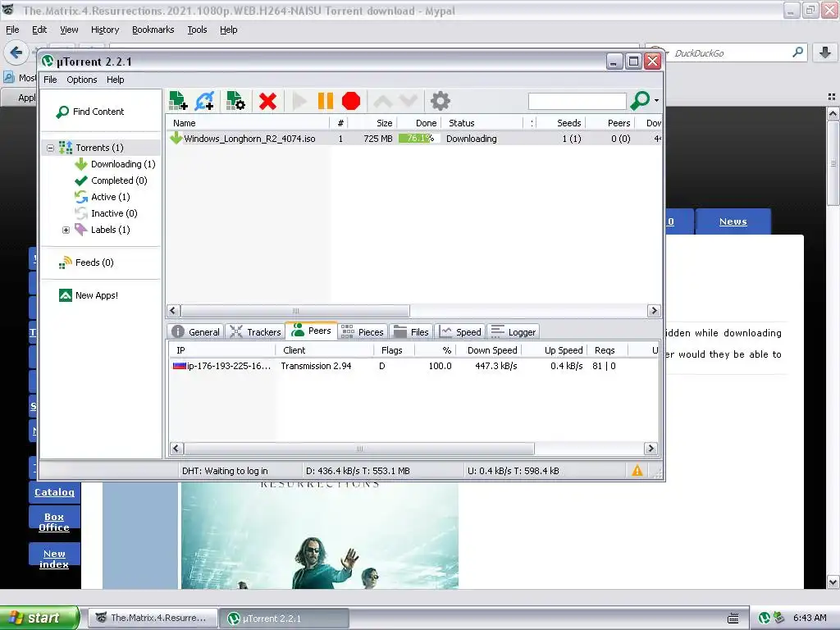Click the Add Torrent toolbar icon
The image size is (840, 630).
(x=178, y=101)
